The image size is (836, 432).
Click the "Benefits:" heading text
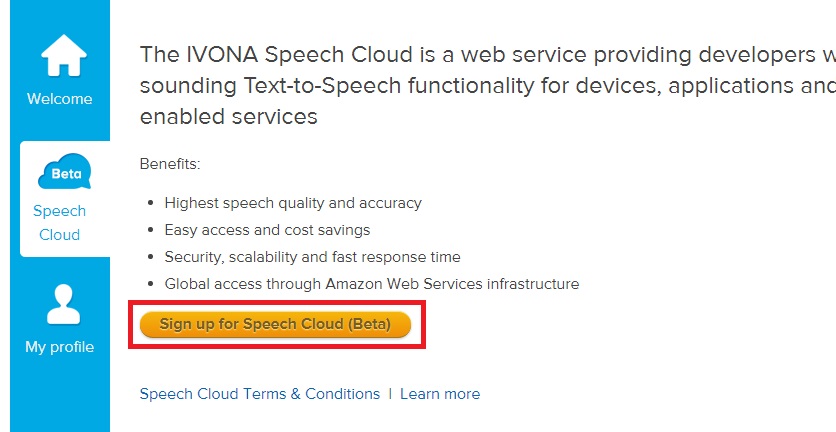click(x=170, y=164)
